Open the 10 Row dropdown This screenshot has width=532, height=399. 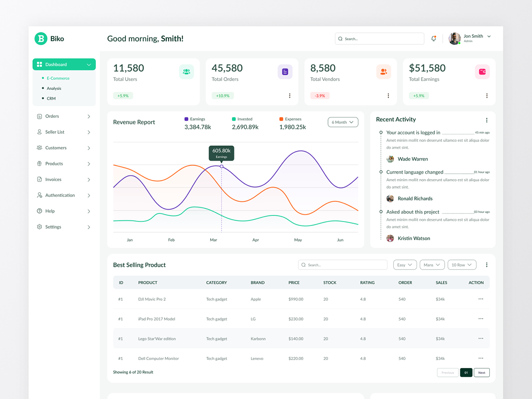pos(462,265)
